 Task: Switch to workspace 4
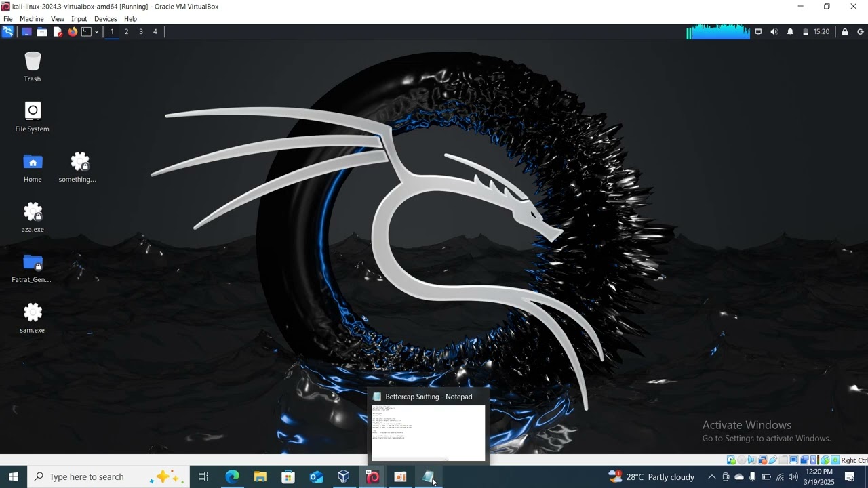[155, 32]
